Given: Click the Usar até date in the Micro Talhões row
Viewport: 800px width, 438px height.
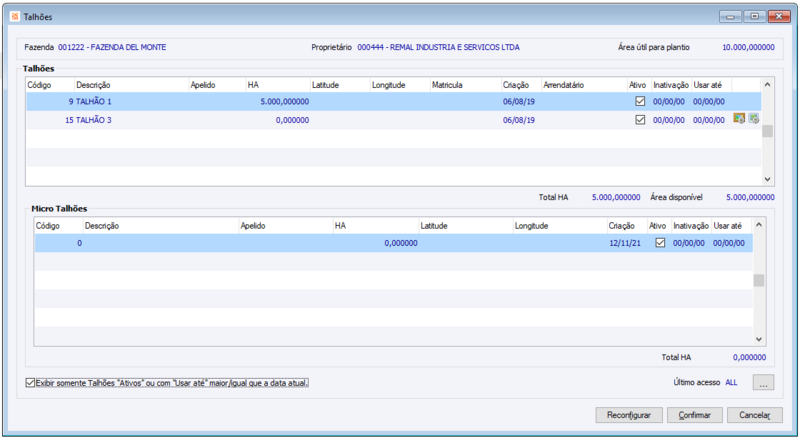Looking at the screenshot, I should [729, 243].
